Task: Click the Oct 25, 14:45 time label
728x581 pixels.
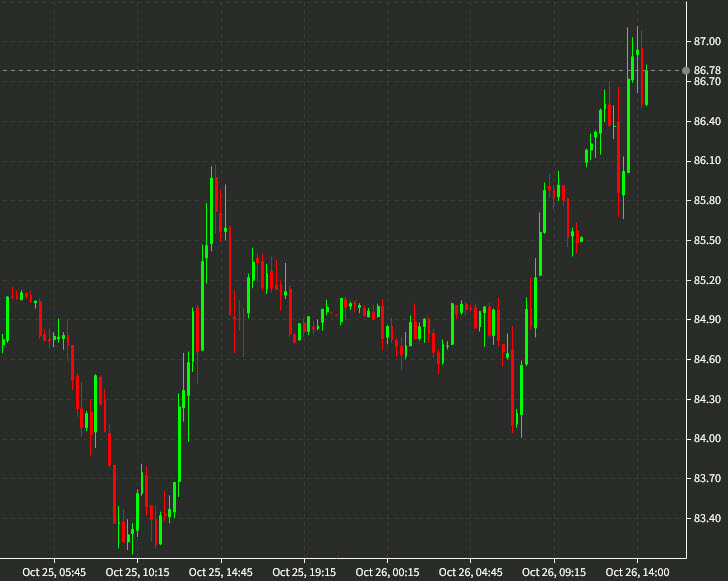Action: [221, 572]
